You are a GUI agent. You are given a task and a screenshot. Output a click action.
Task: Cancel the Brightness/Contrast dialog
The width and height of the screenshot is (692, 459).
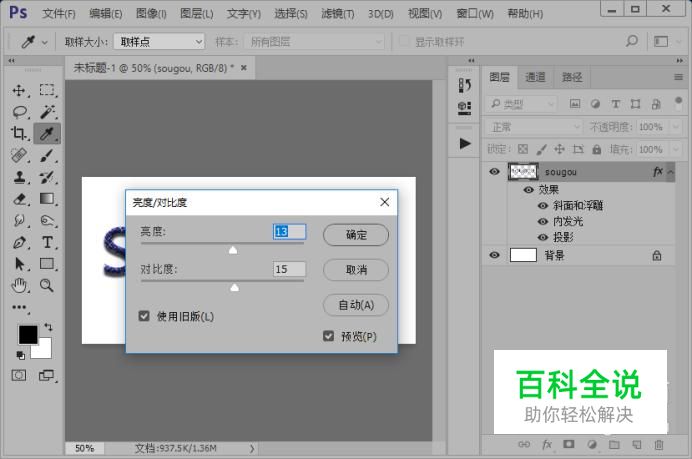356,270
